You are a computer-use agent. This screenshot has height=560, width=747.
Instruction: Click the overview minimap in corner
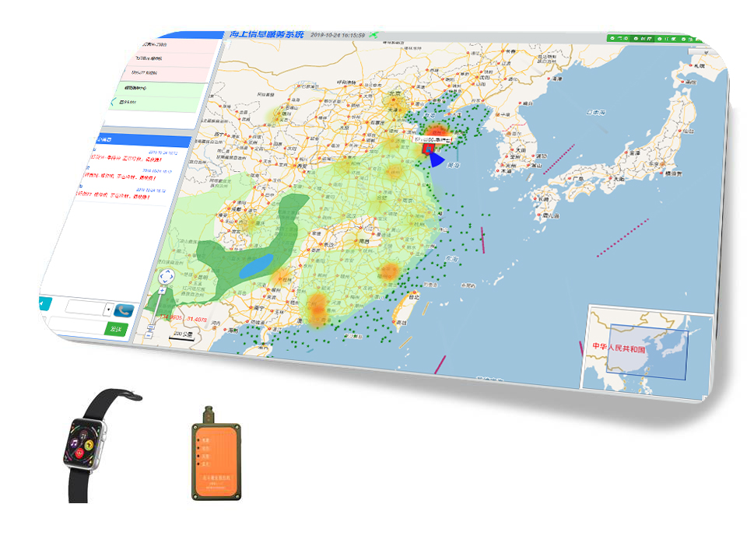(x=648, y=350)
